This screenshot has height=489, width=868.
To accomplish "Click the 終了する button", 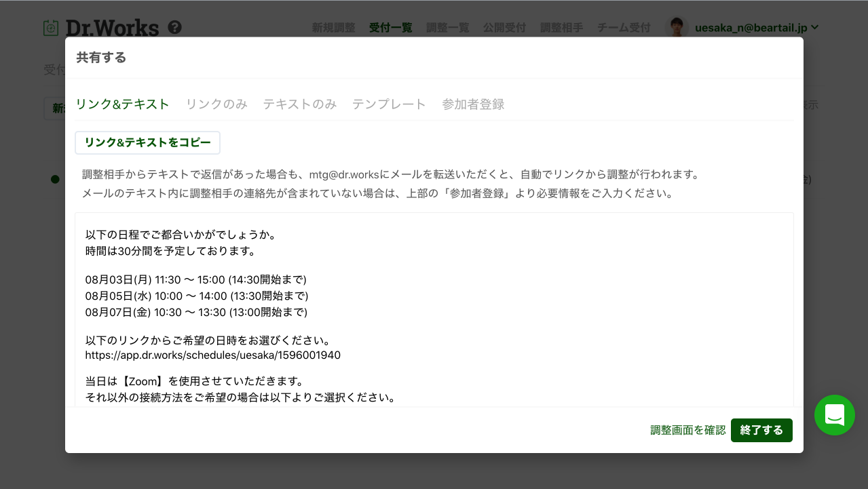I will [x=761, y=430].
